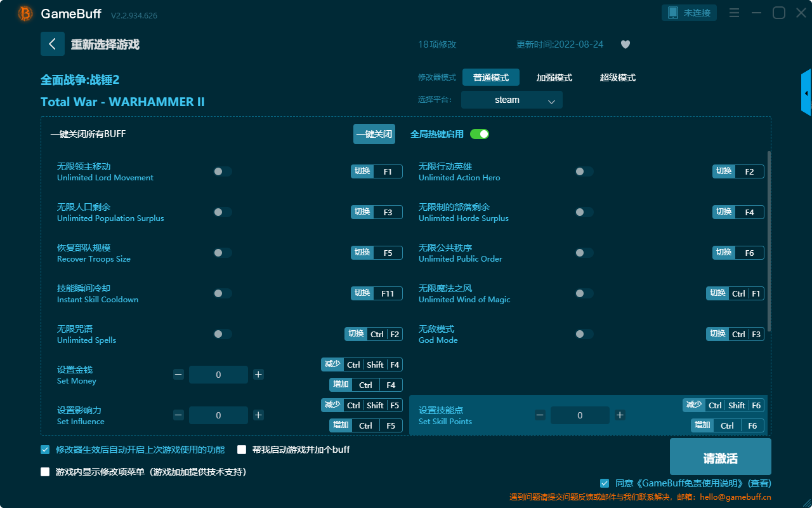
Task: Check the 游戏内显示修改项菜单 checkbox
Action: [x=44, y=471]
